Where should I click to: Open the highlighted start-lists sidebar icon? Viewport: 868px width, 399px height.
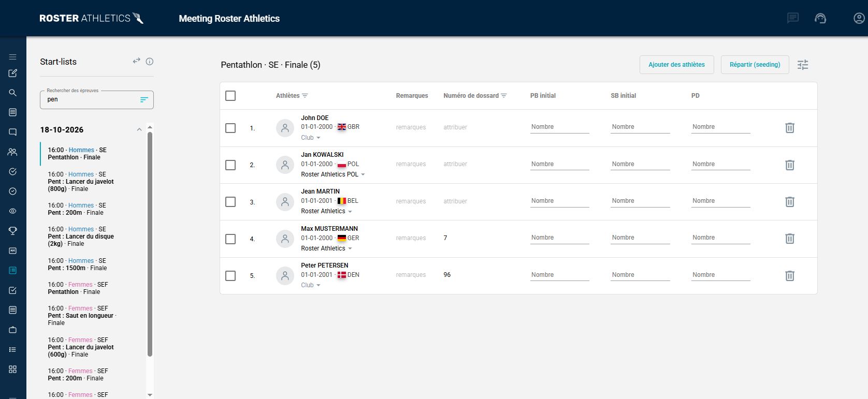click(x=13, y=270)
